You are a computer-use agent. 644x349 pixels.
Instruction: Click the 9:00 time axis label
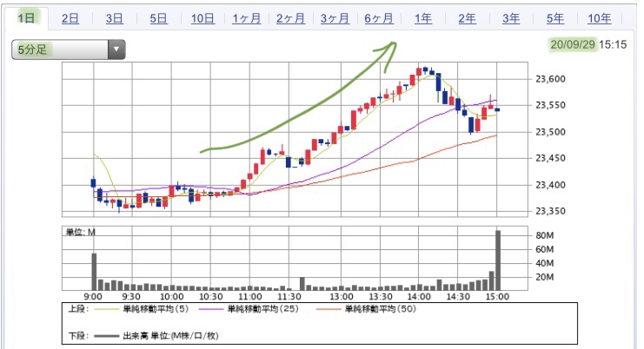pos(93,297)
